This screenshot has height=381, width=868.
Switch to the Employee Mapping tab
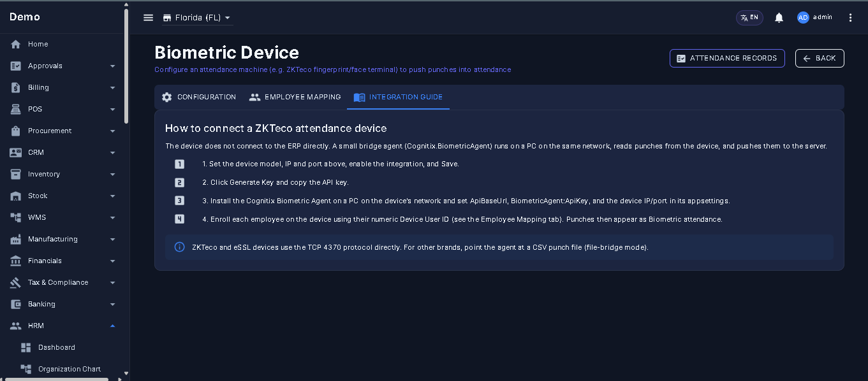click(295, 97)
